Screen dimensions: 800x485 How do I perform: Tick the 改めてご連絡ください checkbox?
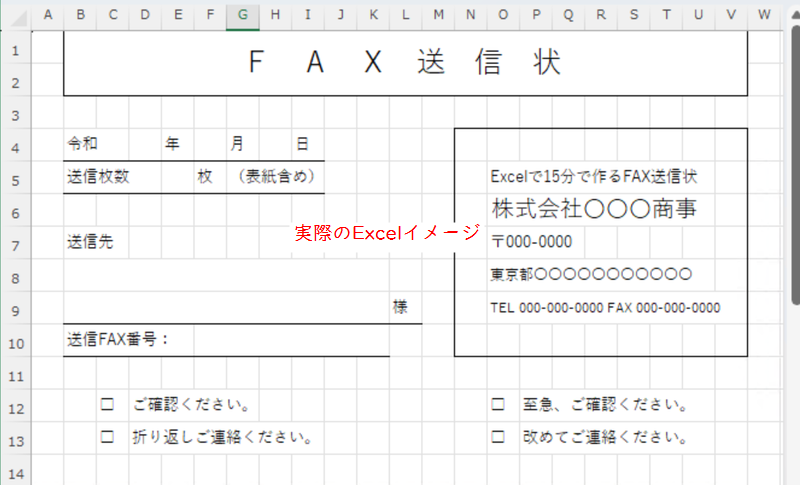coord(497,437)
